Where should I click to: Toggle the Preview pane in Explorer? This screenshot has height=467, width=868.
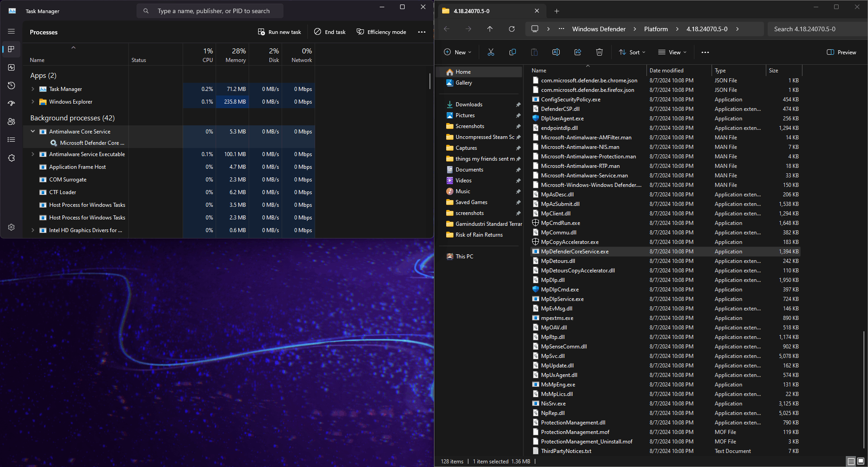pos(841,52)
